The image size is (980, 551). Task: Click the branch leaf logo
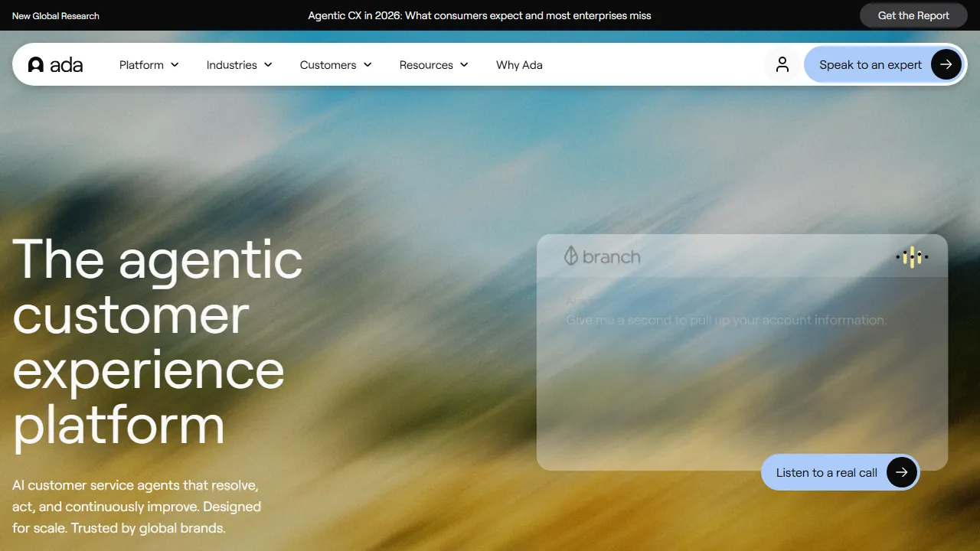coord(570,256)
